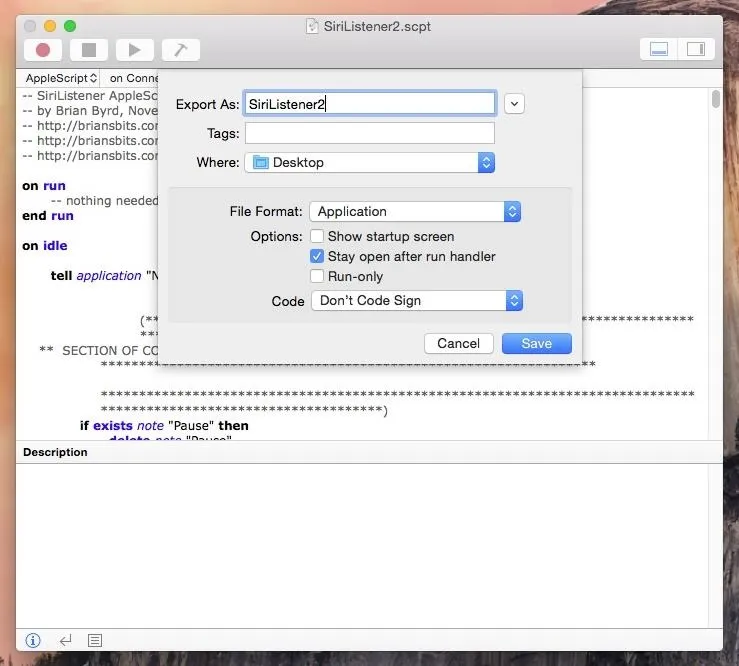Click 'if exists note "Pause" then' line
739x666 pixels.
164,426
